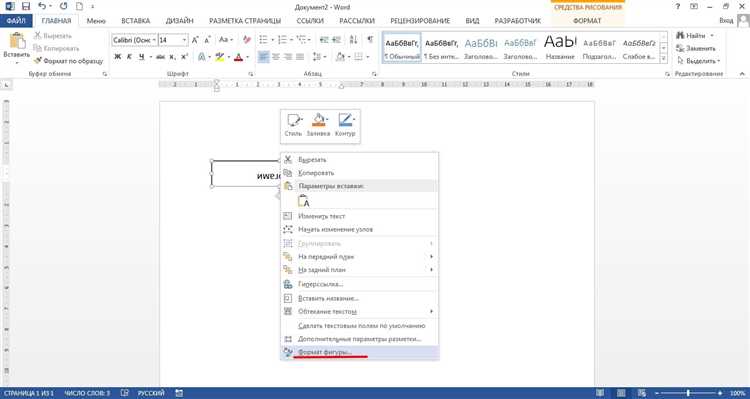Set paragraph alignment to justify
Viewport: 750px width, 399px height.
click(x=300, y=57)
